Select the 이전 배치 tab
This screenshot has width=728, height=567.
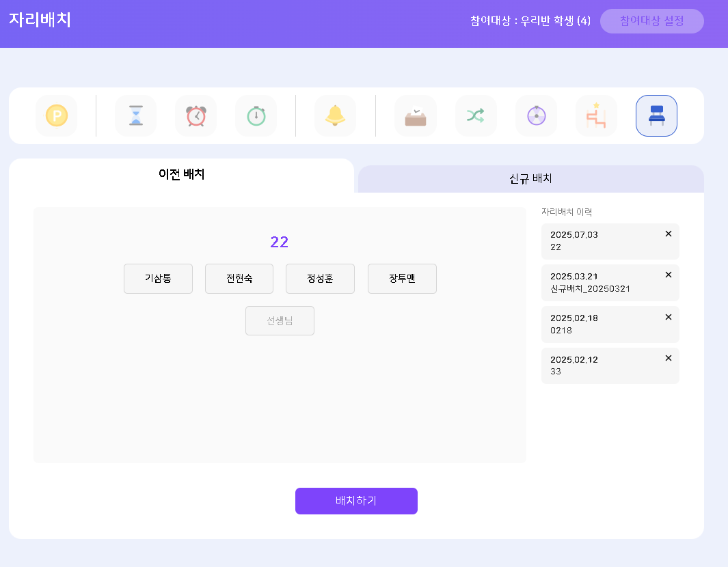coord(182,175)
